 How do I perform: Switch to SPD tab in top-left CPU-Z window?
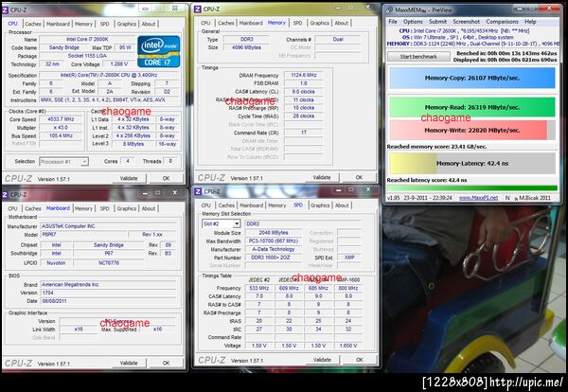pyautogui.click(x=105, y=24)
